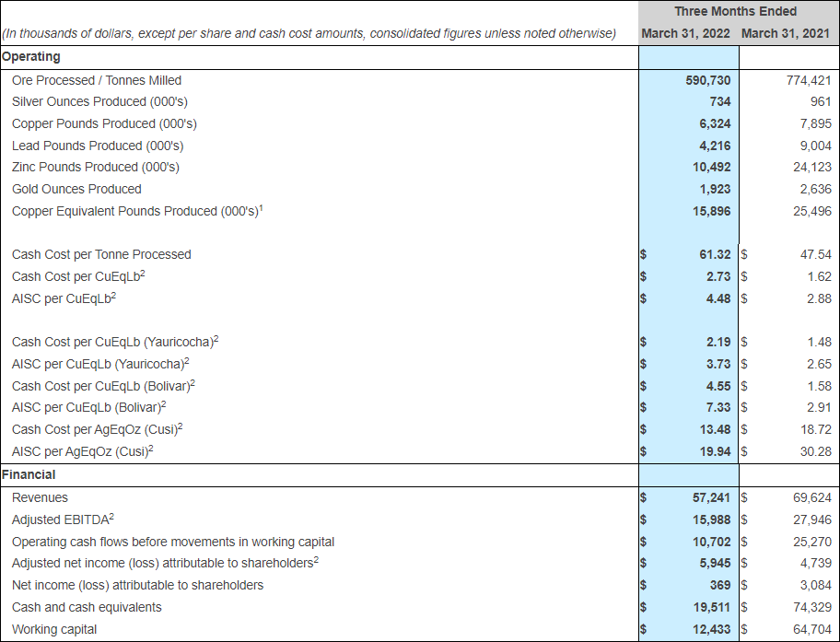Viewport: 840px width, 642px height.
Task: Click the 'Operating' section header
Action: coord(31,57)
